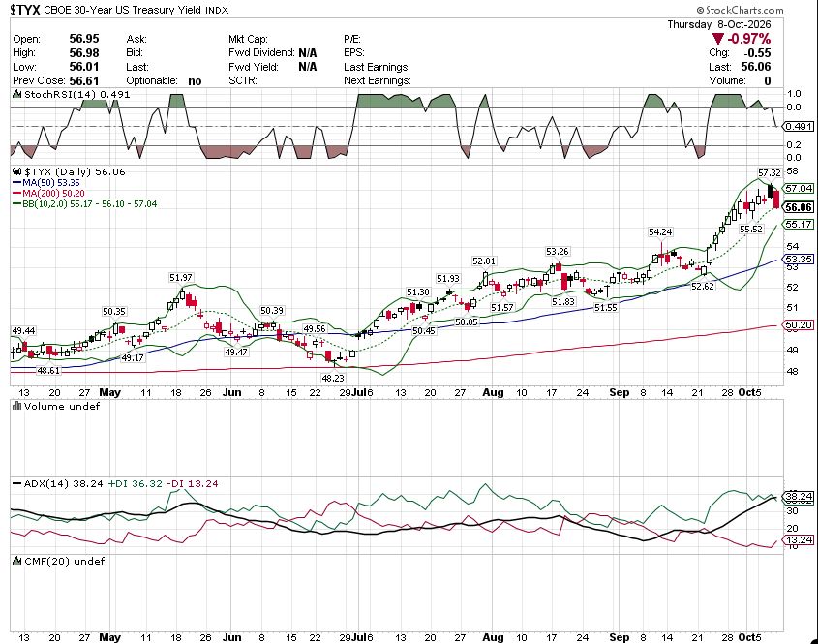Image resolution: width=818 pixels, height=644 pixels.
Task: Click the Chg value -0.55
Action: [757, 52]
